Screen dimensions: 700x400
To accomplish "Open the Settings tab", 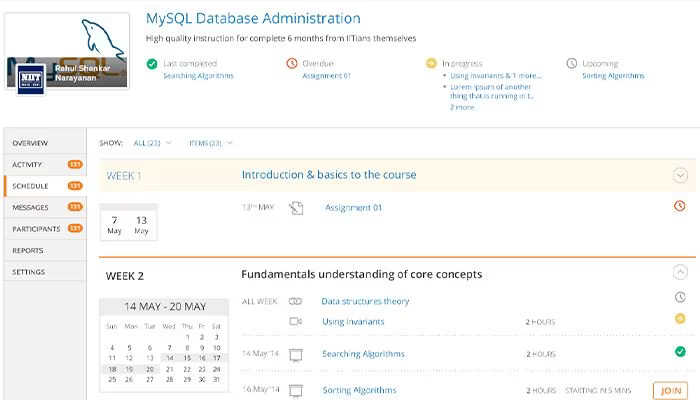I will pyautogui.click(x=45, y=271).
